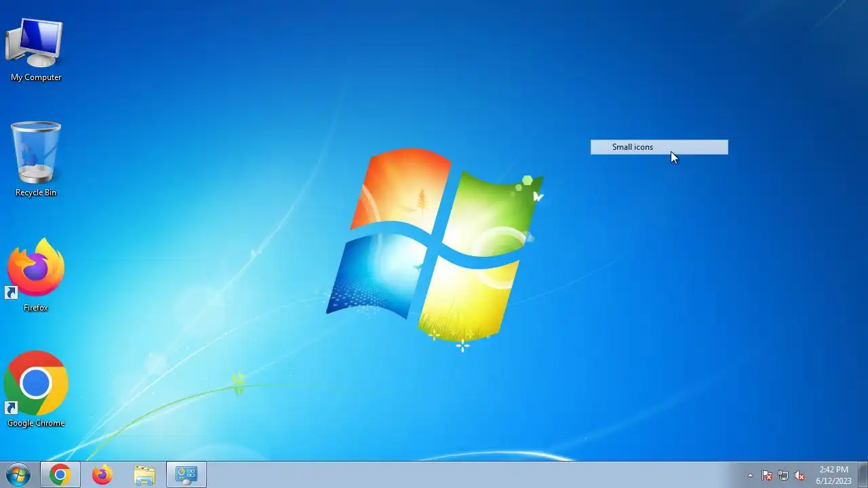Select the Recycle Bin desktop icon
Viewport: 868px width, 488px height.
tap(36, 152)
